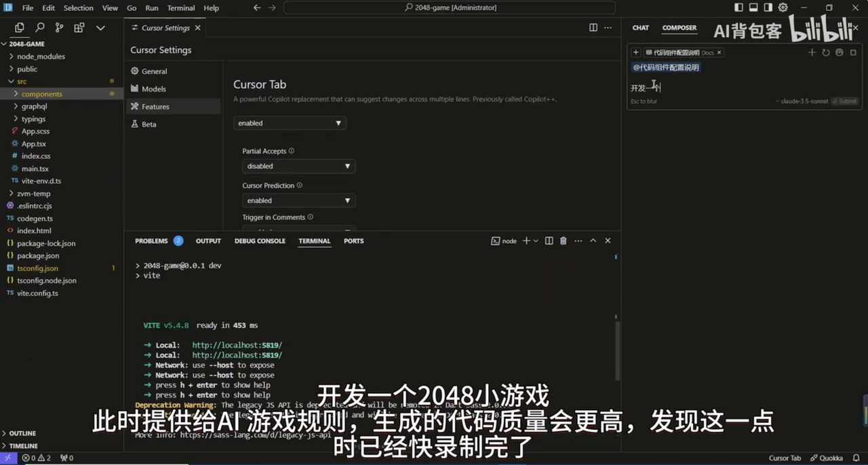Open claude-3.5-sonnet model selector
868x465 pixels.
point(801,101)
